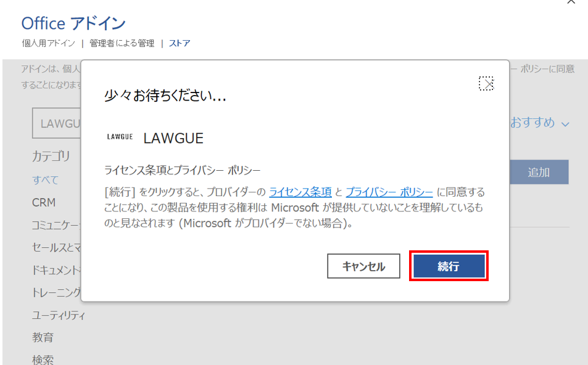Click the 追加 button behind the dialog

539,173
